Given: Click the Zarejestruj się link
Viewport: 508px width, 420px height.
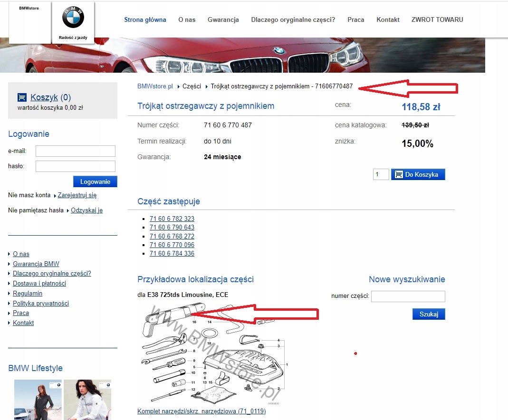Looking at the screenshot, I should 77,195.
